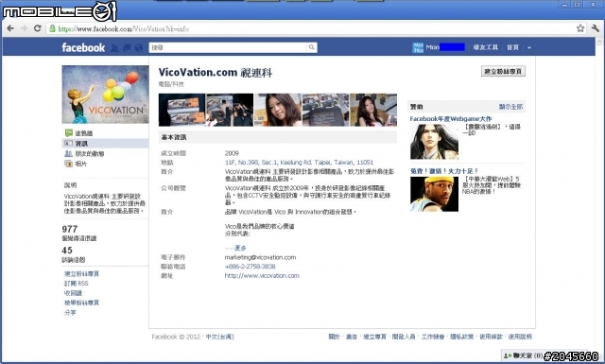Click into the Facebook search field

(229, 47)
